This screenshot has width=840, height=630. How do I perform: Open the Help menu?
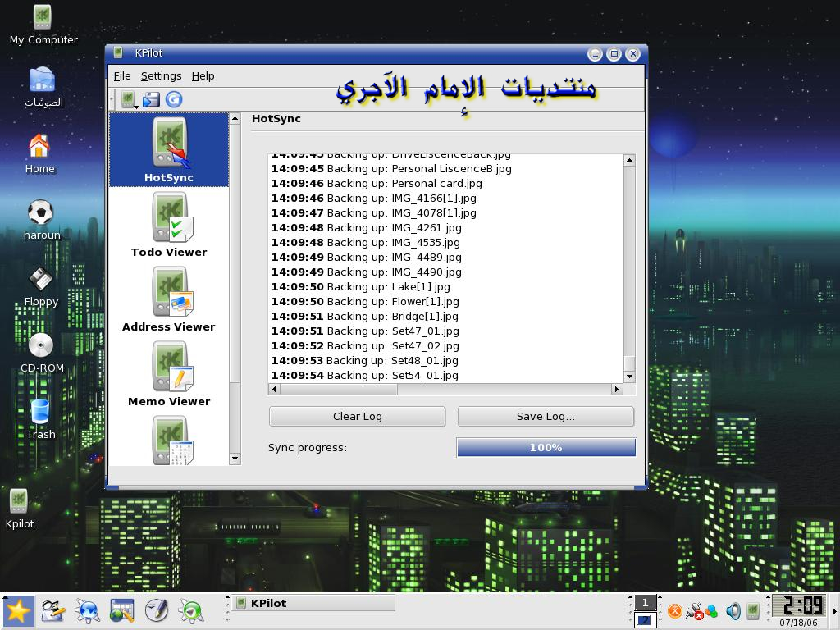(x=203, y=76)
